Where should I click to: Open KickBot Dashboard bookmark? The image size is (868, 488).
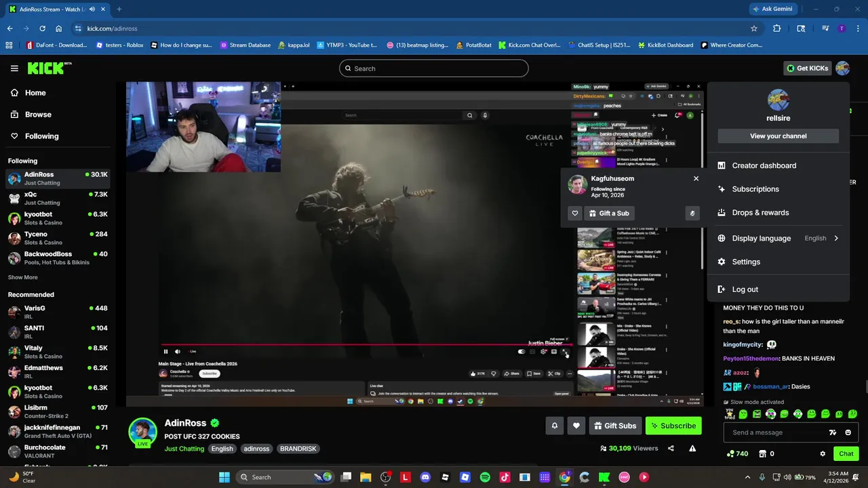pos(665,45)
